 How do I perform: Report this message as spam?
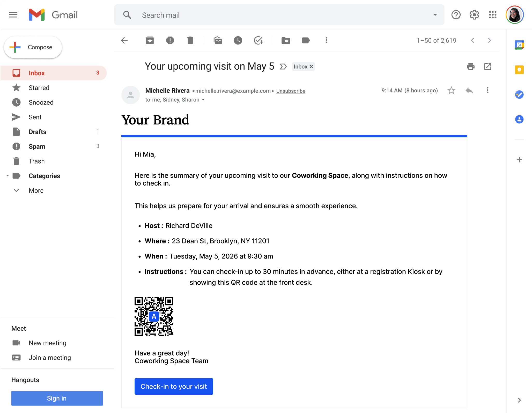point(170,40)
